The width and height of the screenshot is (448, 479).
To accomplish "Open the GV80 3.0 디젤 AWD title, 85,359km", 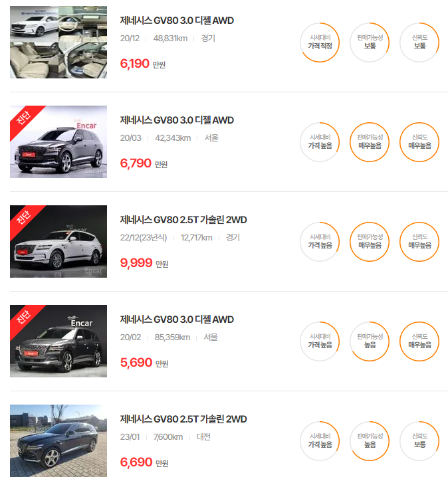I will pos(177,320).
